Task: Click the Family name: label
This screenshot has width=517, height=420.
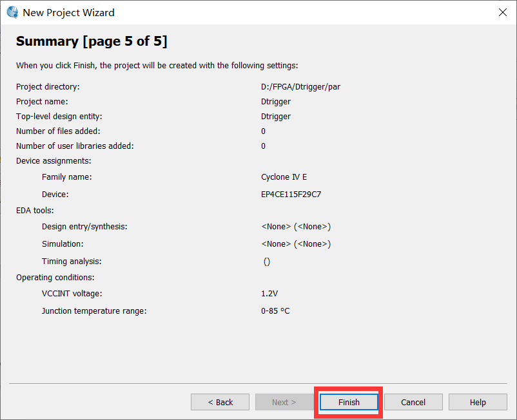Action: 66,177
